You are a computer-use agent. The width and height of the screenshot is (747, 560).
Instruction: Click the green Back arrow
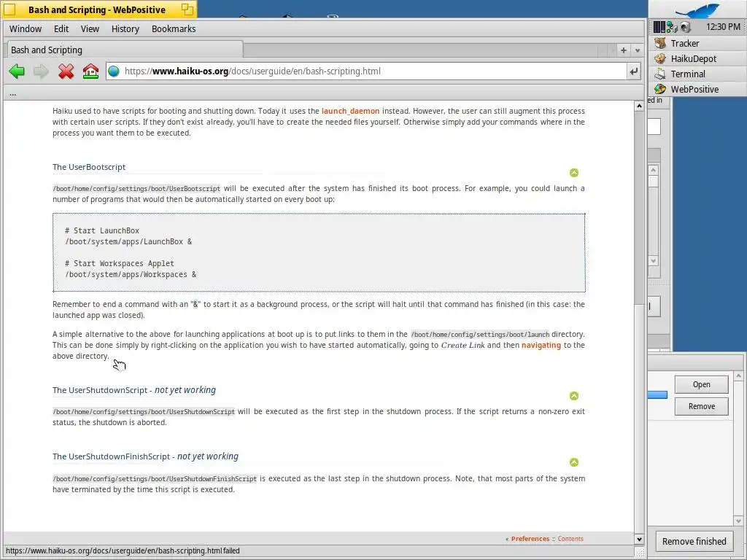coord(17,71)
